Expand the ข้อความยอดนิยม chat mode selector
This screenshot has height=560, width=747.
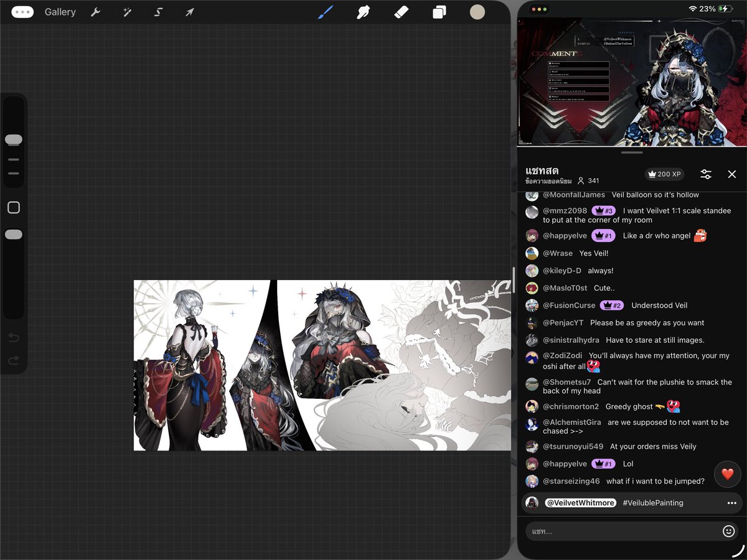(x=548, y=181)
